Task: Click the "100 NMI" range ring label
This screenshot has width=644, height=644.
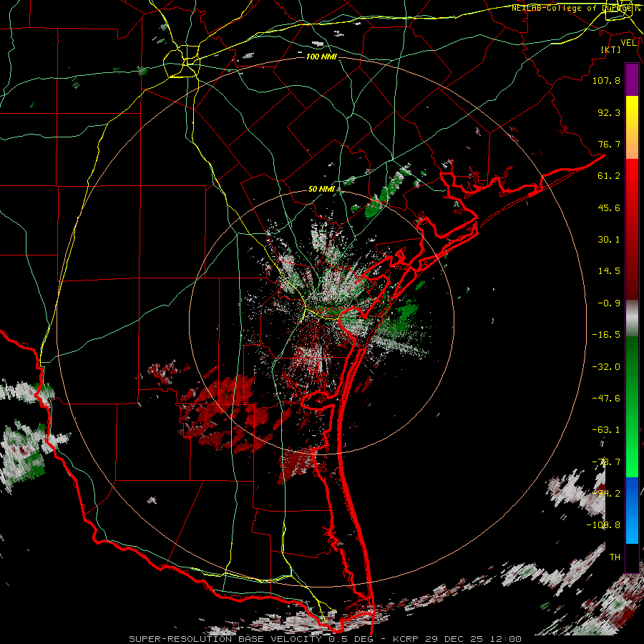Action: (321, 57)
